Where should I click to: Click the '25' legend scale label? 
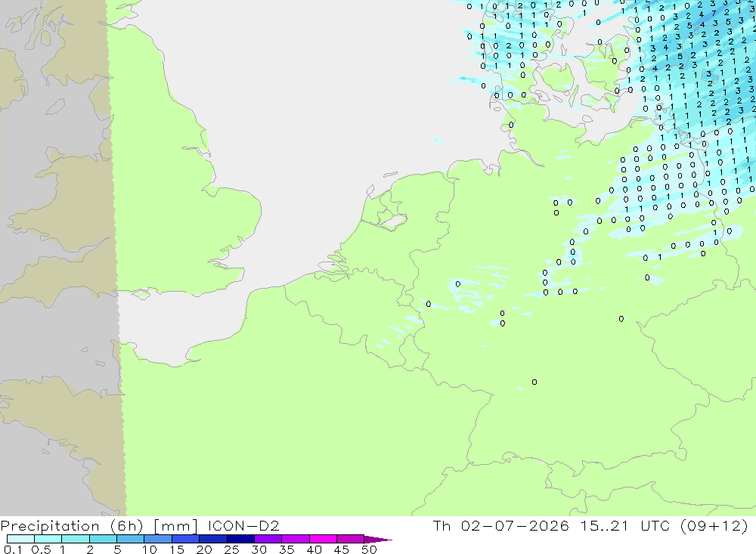point(231,549)
